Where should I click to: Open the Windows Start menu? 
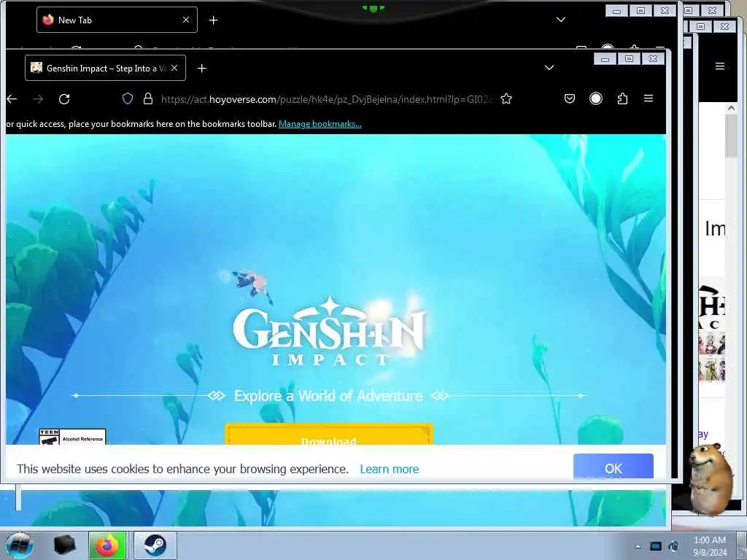(20, 545)
